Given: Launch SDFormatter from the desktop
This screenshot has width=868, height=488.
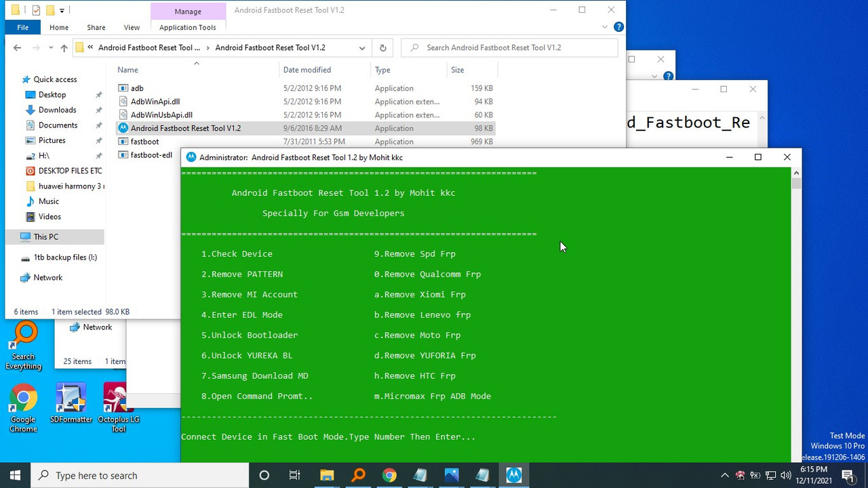Looking at the screenshot, I should 71,400.
